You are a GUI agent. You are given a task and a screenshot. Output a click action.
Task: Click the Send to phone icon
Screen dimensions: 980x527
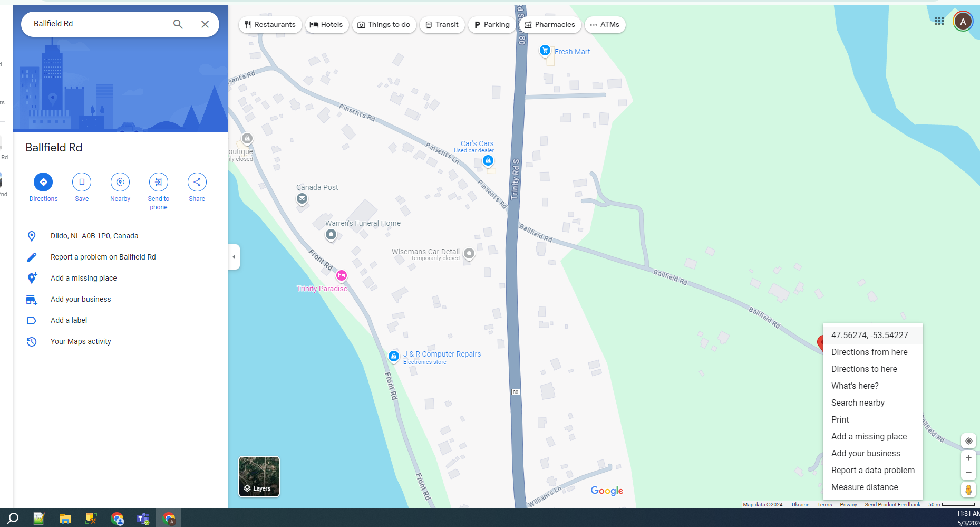158,183
